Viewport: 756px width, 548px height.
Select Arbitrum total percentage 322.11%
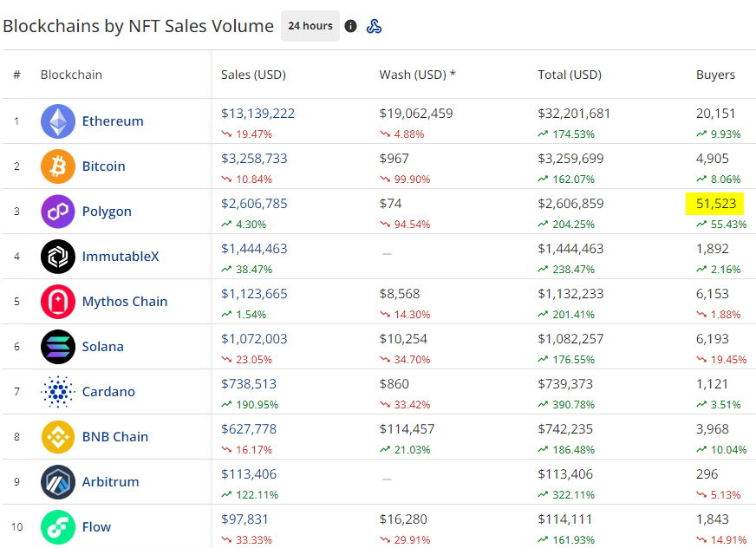pos(573,495)
